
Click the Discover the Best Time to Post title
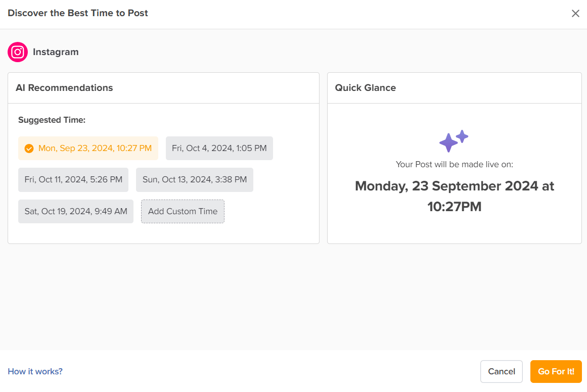tap(78, 13)
